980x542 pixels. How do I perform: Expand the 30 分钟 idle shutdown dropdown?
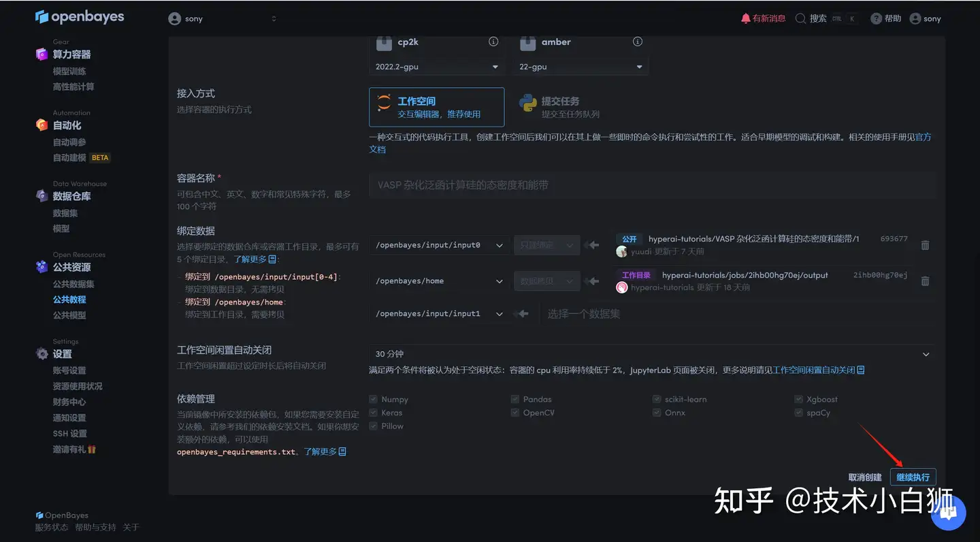[x=652, y=354]
